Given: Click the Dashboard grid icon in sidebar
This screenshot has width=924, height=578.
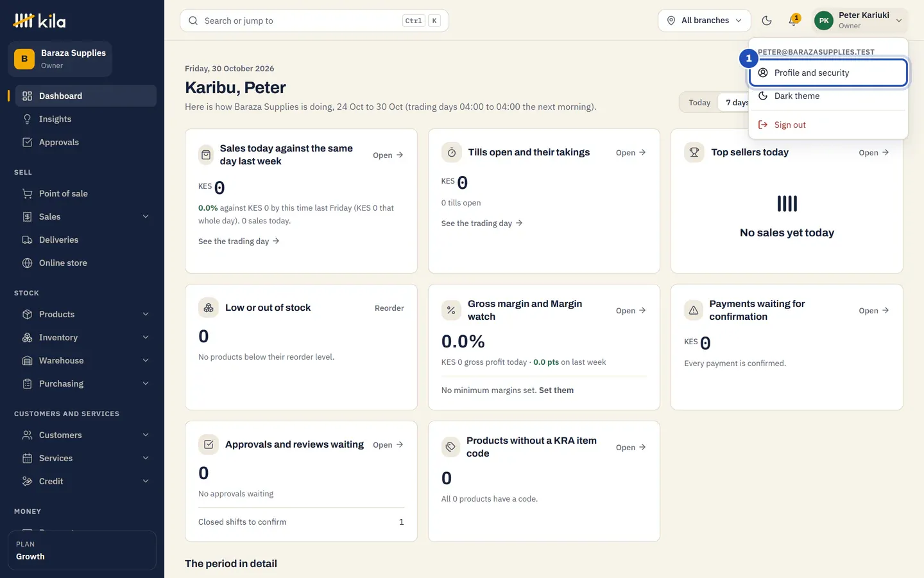Looking at the screenshot, I should [27, 96].
